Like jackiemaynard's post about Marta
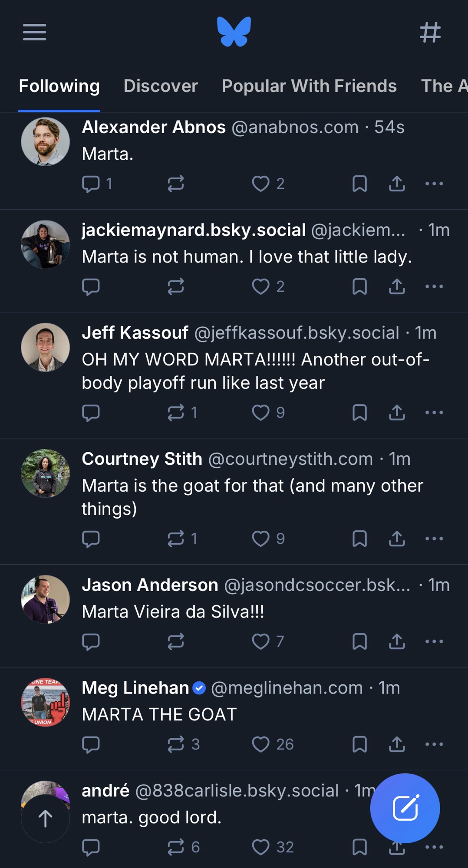The height and width of the screenshot is (868, 468). point(261,287)
